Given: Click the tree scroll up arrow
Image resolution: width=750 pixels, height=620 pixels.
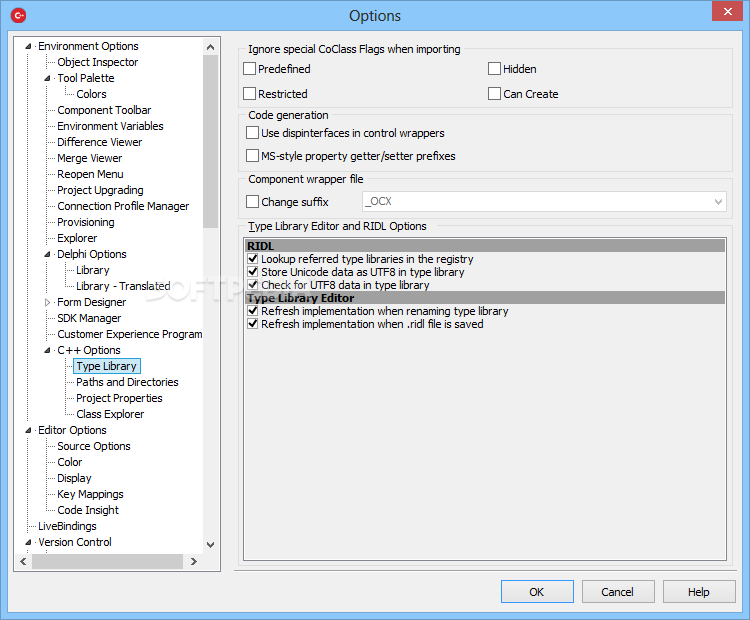Looking at the screenshot, I should (210, 47).
